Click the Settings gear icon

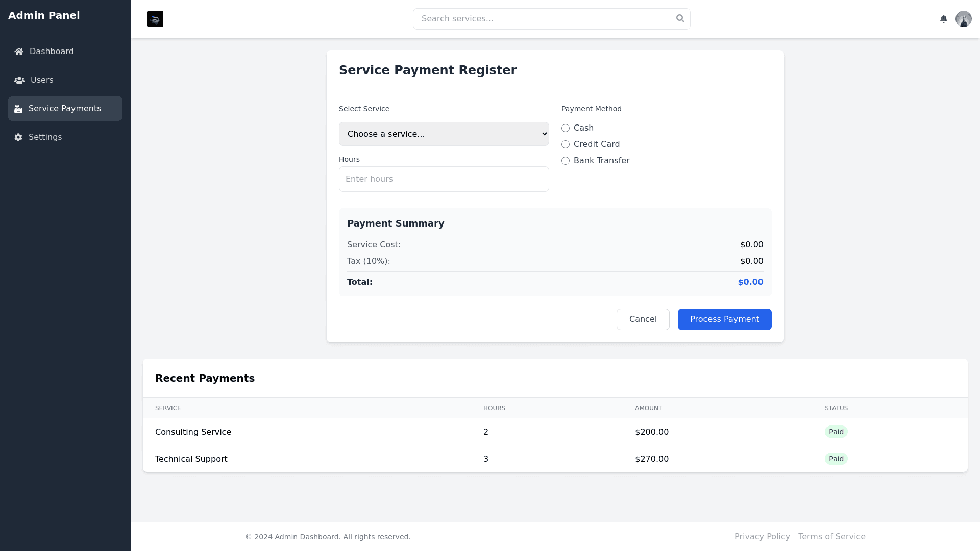(18, 137)
